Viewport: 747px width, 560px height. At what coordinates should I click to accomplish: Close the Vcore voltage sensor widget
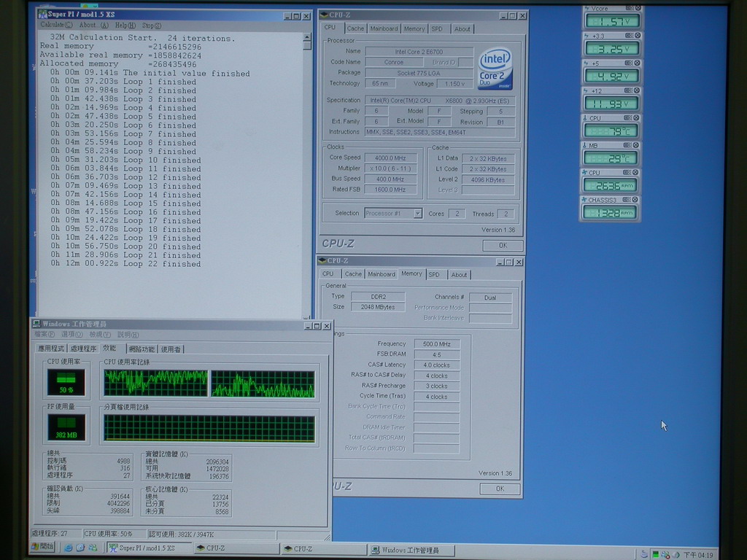click(638, 8)
